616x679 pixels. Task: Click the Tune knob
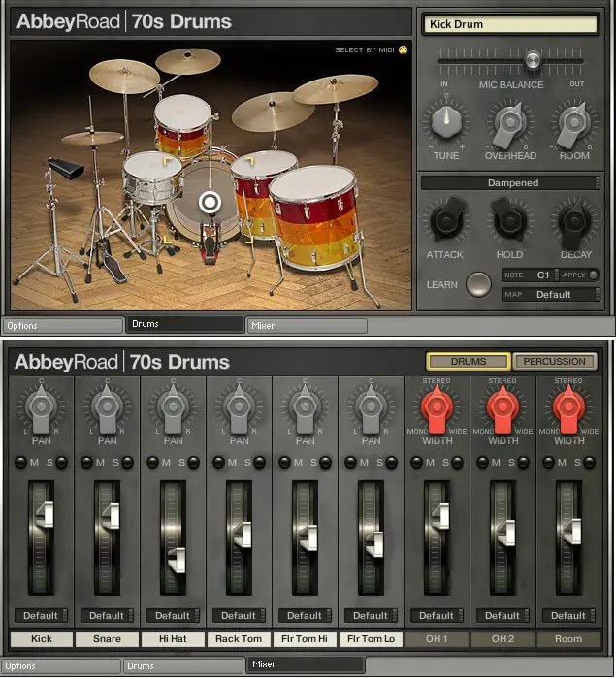point(446,122)
